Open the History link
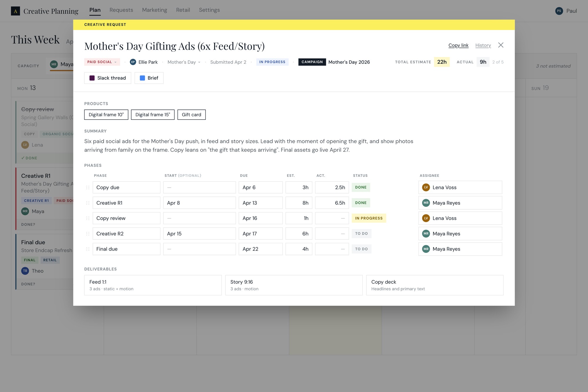 [x=483, y=45]
